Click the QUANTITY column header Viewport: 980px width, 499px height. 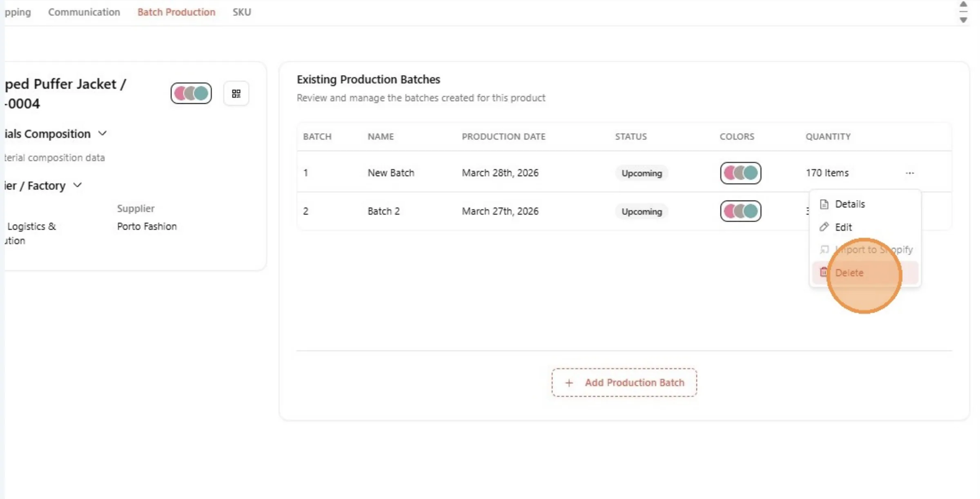click(828, 136)
